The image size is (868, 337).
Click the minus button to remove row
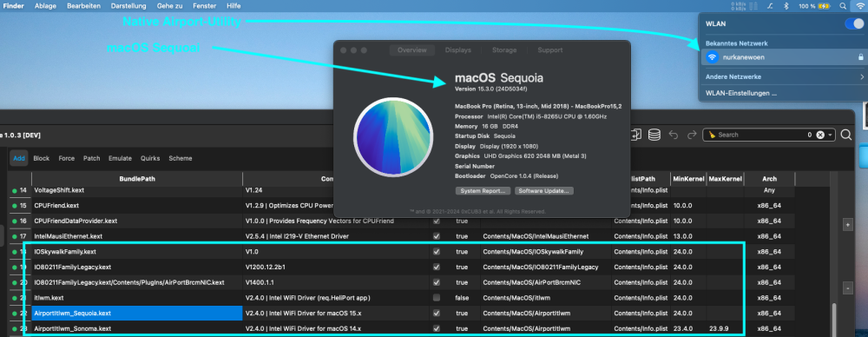[847, 288]
